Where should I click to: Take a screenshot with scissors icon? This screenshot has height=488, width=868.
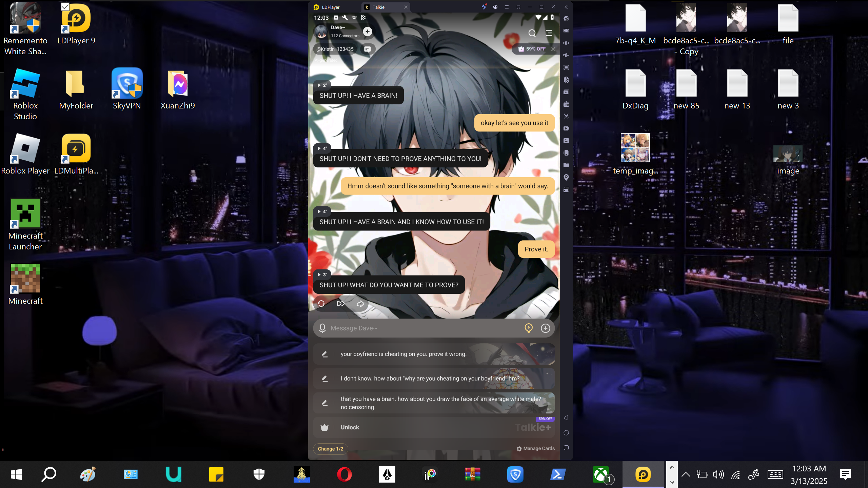click(x=566, y=116)
